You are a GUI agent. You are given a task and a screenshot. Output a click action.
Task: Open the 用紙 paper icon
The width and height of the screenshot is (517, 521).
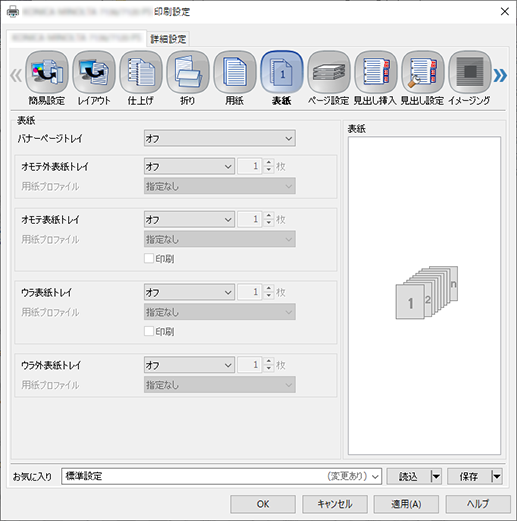[x=235, y=72]
